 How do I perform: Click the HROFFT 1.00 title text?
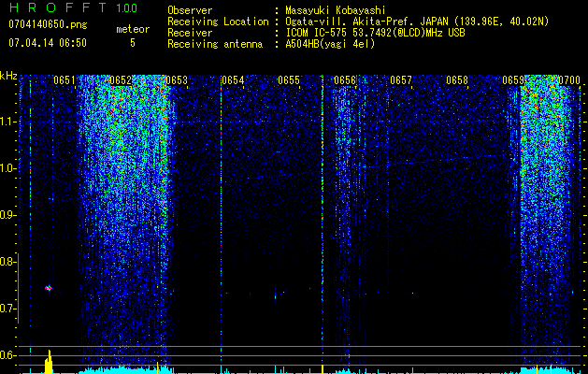click(x=73, y=7)
